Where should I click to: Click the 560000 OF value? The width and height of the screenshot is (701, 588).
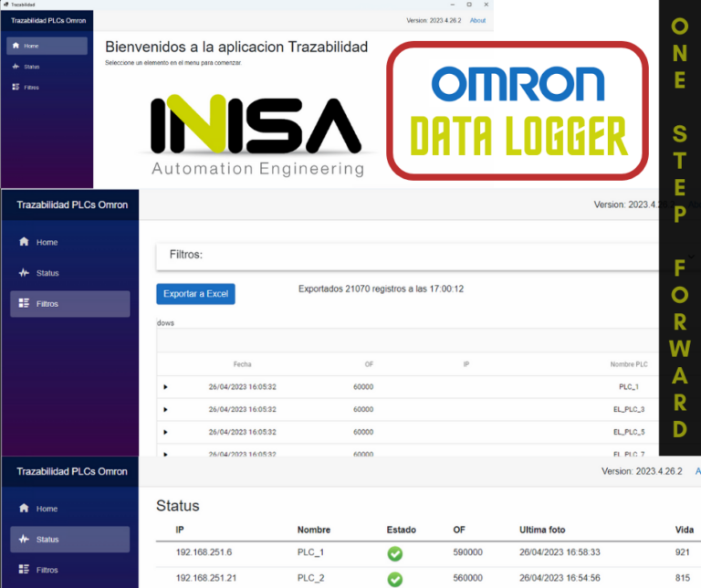[467, 578]
